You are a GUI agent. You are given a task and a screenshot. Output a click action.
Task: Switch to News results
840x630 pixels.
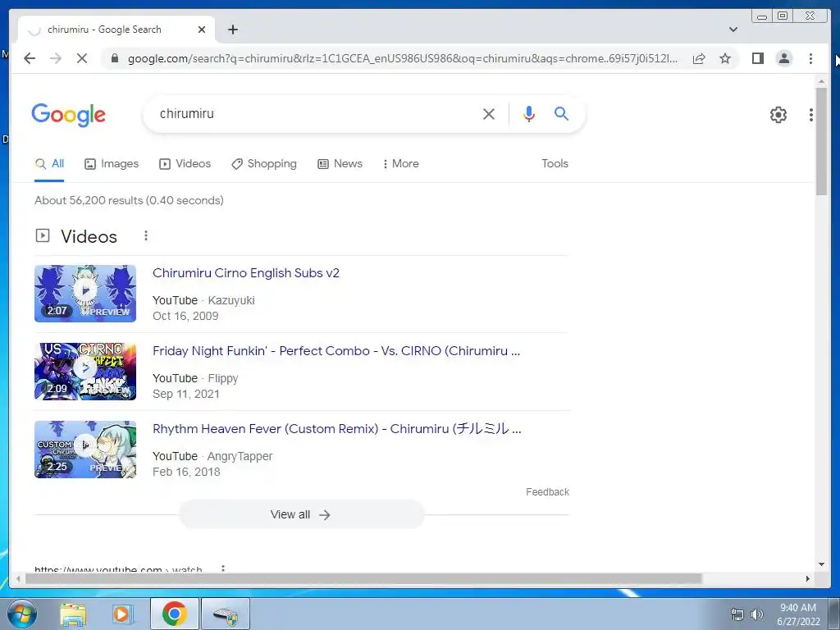pyautogui.click(x=340, y=164)
